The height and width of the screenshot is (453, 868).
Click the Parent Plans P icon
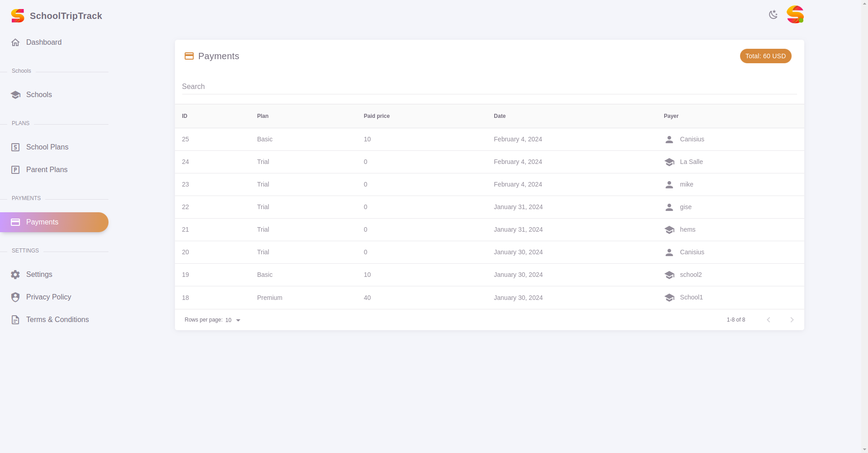click(x=15, y=170)
